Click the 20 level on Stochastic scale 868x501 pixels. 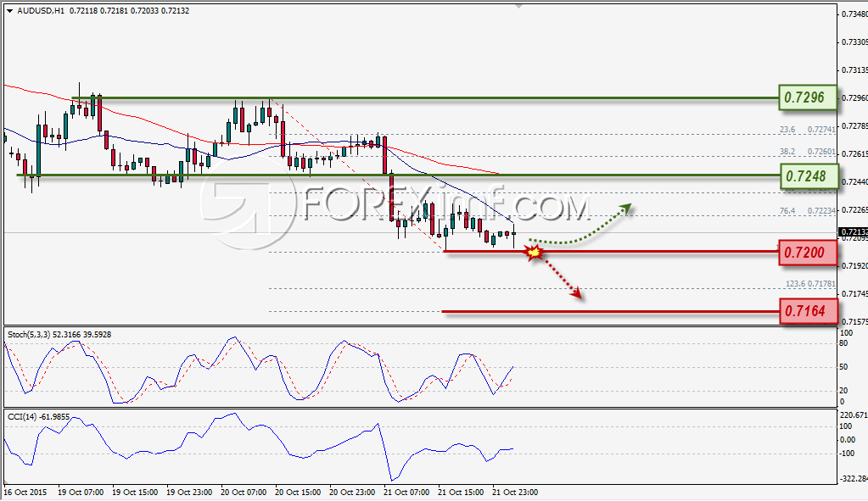pos(844,391)
